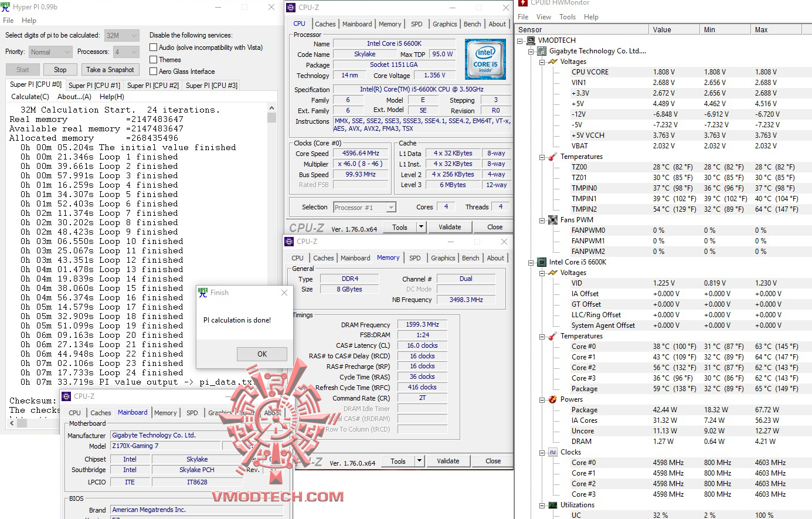Click the Intel Core i5 logo in CPU-Z
Screen dimensions: 812x519
click(485, 59)
